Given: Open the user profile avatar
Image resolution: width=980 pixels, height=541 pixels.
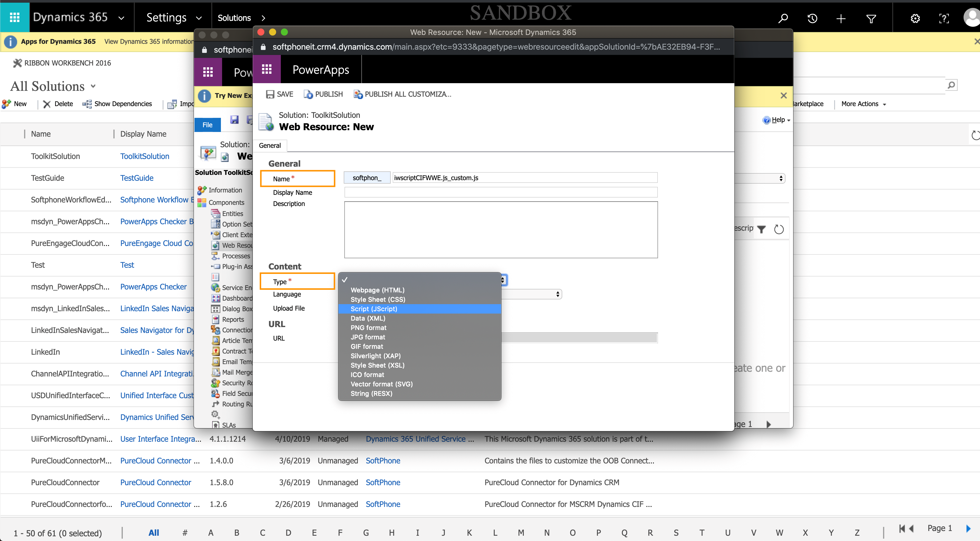Looking at the screenshot, I should tap(972, 18).
